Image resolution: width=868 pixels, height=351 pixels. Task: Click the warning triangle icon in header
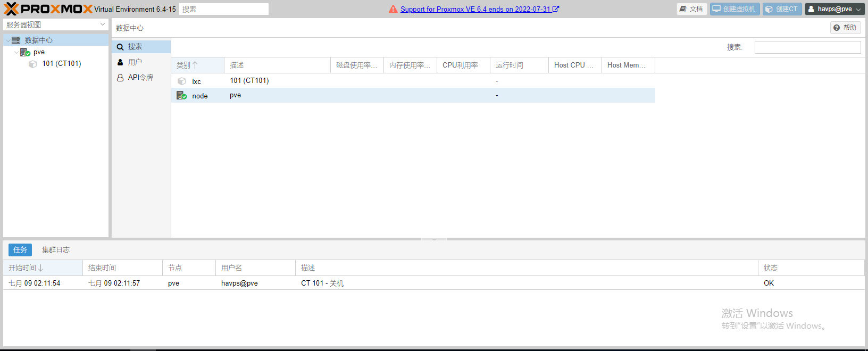point(393,9)
